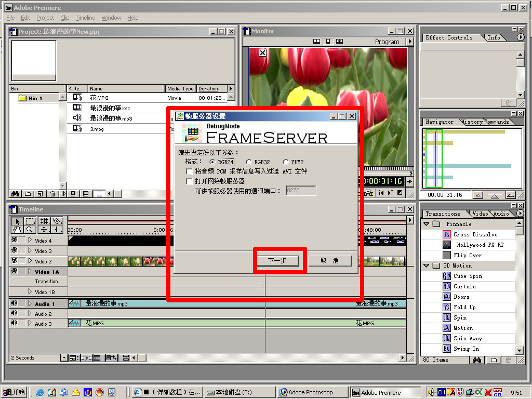Expand the Video 1A track triangle
Viewport: 532px width, 399px height.
tap(30, 271)
